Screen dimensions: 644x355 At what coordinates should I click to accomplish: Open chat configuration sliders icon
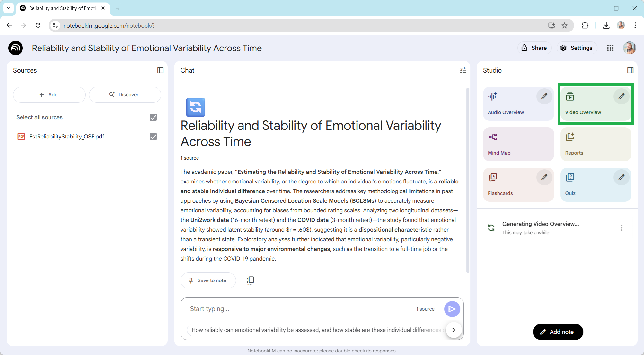pos(463,70)
